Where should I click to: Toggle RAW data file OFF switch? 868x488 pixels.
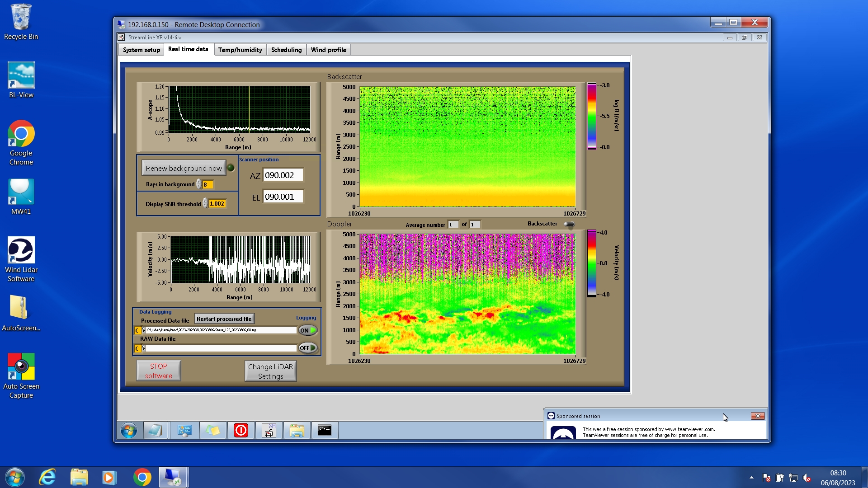[x=307, y=348]
